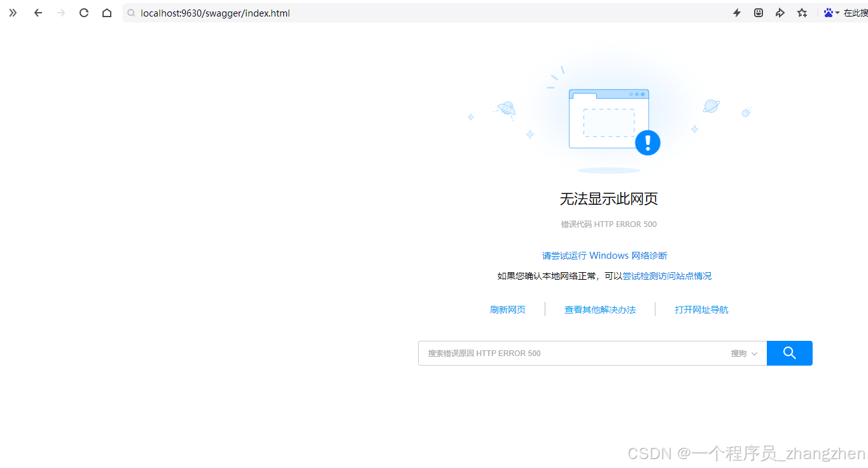Open the dropdown arrow beside the paw icon

click(836, 12)
